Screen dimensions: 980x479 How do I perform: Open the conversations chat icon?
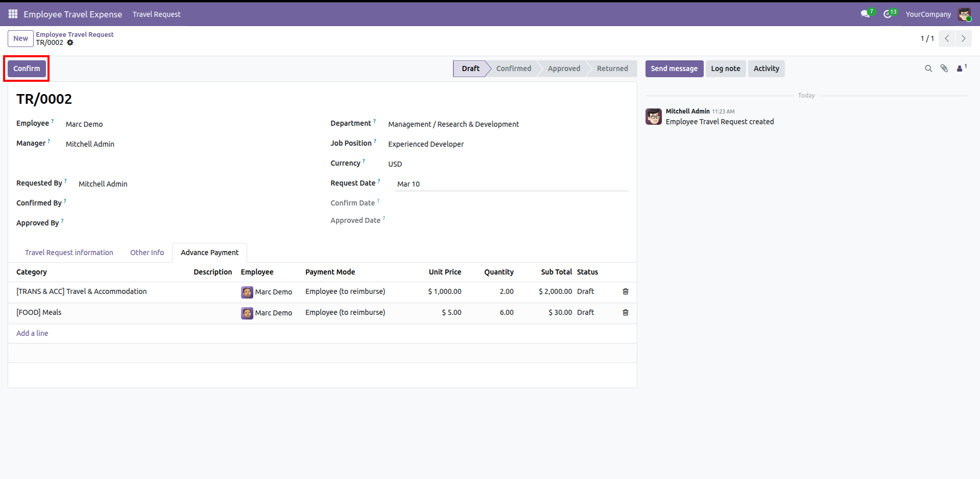tap(866, 14)
